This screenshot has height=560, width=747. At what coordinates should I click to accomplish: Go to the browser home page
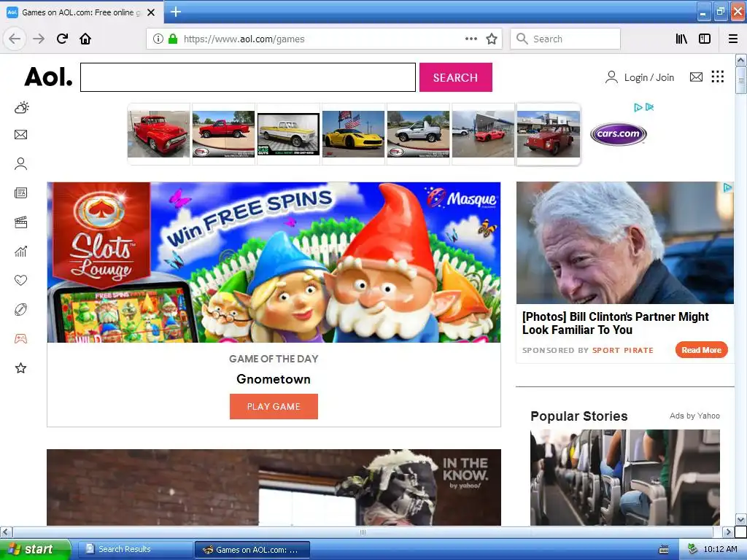(x=85, y=39)
